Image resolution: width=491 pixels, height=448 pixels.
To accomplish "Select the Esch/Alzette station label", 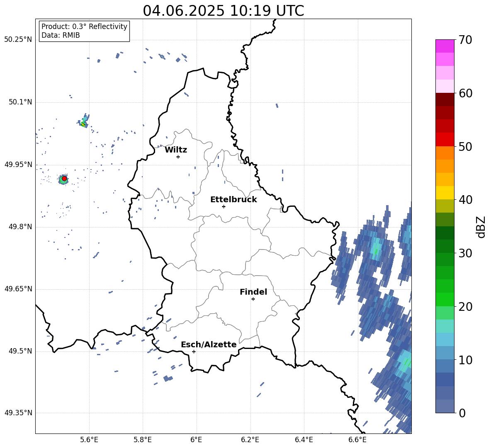I will click(x=209, y=344).
